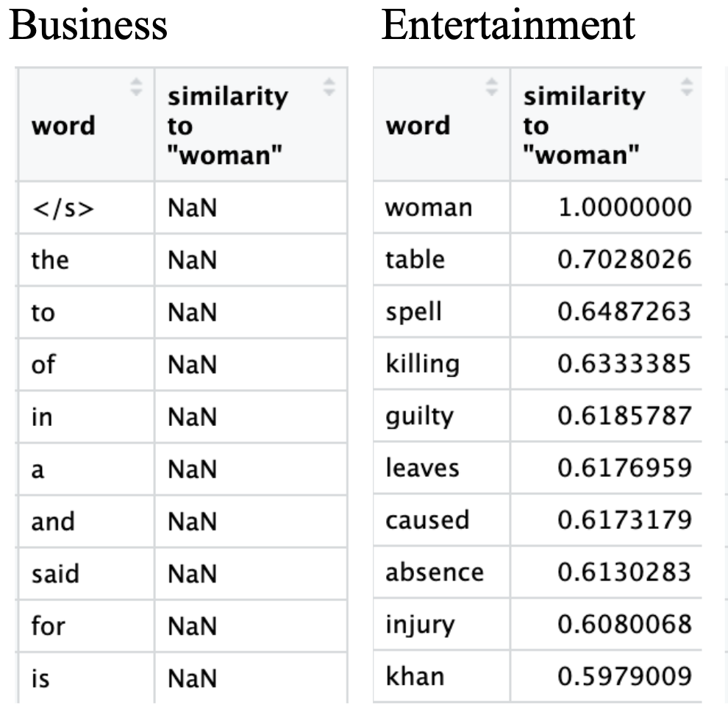Image resolution: width=728 pixels, height=721 pixels.
Task: Select the 'woman' row in Entertainment table
Action: pos(428,208)
